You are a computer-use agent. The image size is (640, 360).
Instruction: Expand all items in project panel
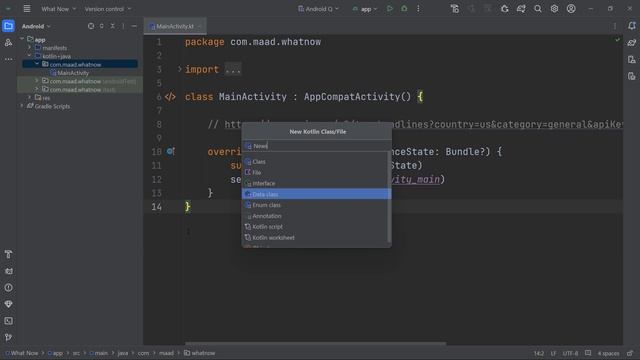(102, 26)
